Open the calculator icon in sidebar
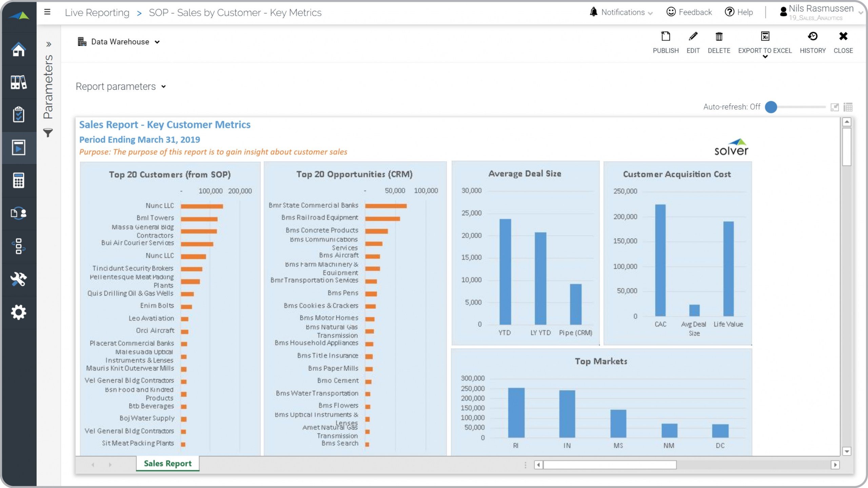Image resolution: width=868 pixels, height=488 pixels. click(19, 180)
